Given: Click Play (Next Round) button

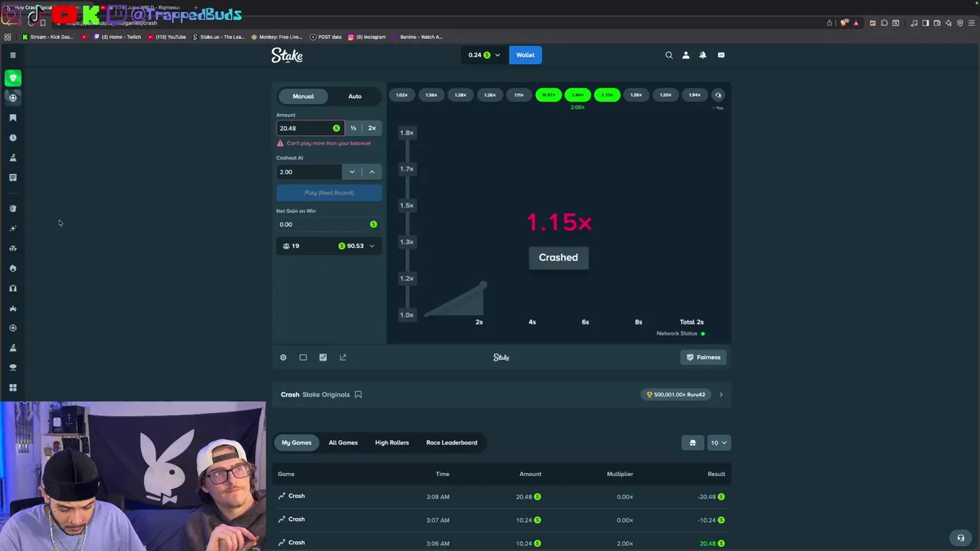Looking at the screenshot, I should [329, 193].
